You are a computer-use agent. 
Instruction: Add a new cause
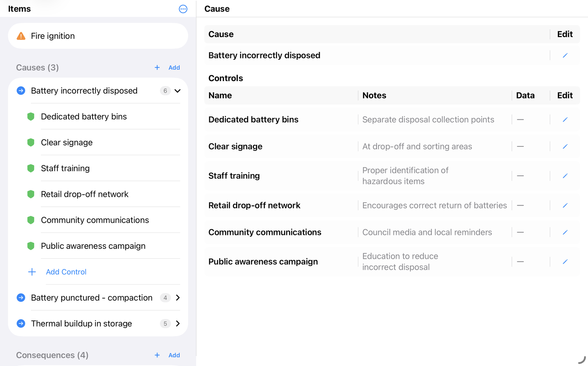pos(167,68)
